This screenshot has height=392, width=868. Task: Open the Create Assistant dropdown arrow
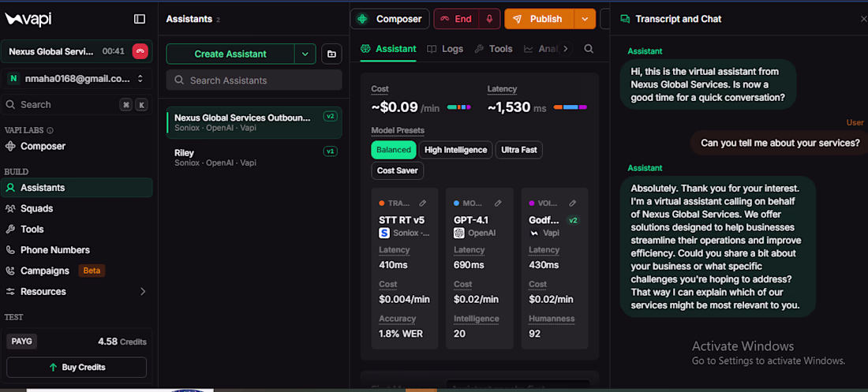pos(305,54)
